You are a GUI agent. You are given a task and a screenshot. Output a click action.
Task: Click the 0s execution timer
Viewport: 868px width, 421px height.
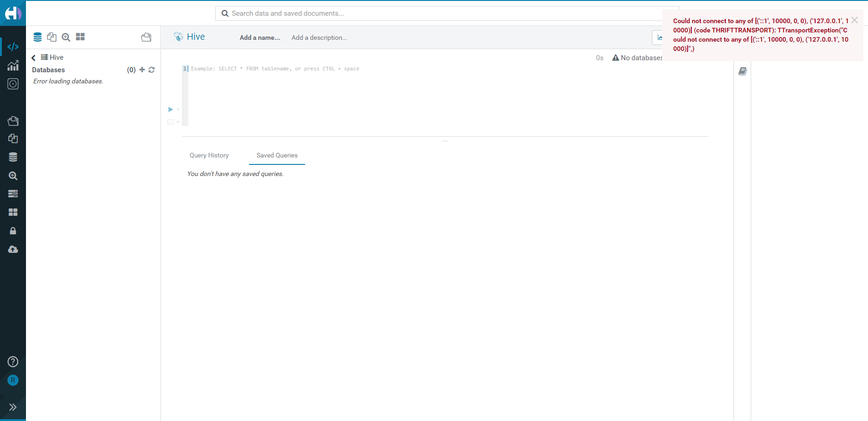click(600, 58)
